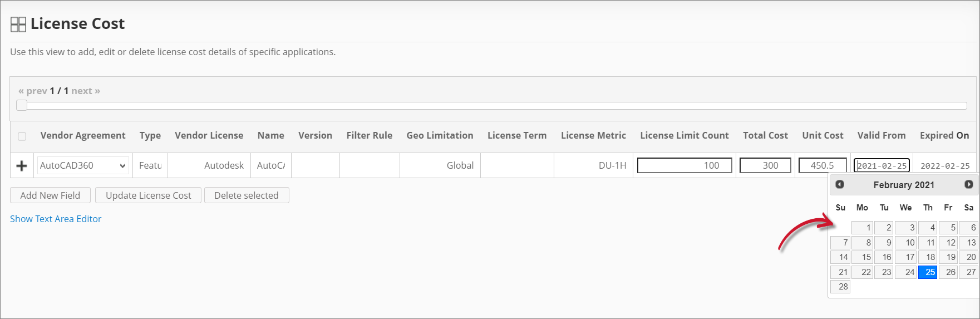Click the Delete selected button
This screenshot has width=980, height=319.
click(246, 195)
